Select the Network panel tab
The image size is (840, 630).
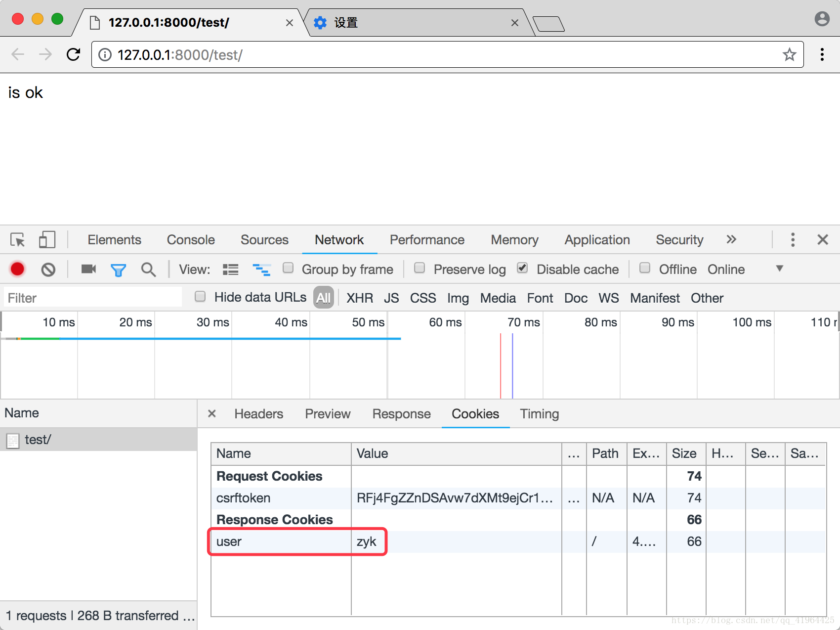339,240
